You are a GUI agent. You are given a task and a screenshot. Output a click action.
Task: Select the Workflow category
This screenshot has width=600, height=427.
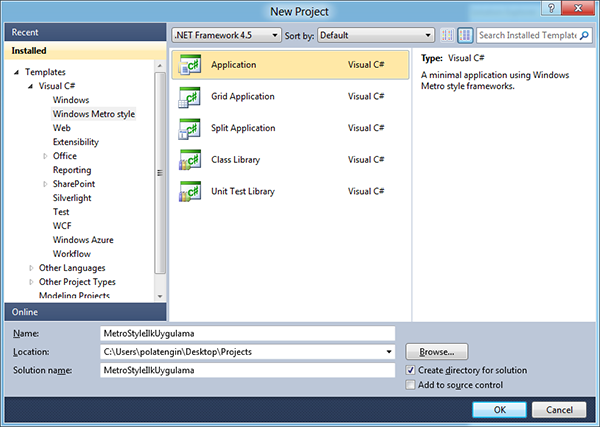point(72,254)
